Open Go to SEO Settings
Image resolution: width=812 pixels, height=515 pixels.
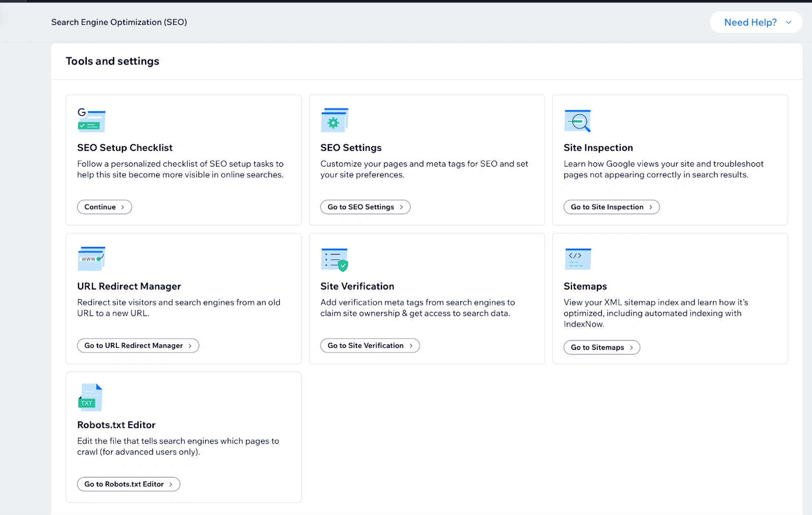click(x=365, y=207)
